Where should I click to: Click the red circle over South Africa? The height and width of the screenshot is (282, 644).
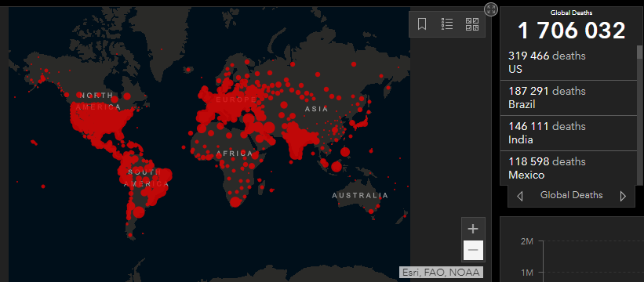235,201
